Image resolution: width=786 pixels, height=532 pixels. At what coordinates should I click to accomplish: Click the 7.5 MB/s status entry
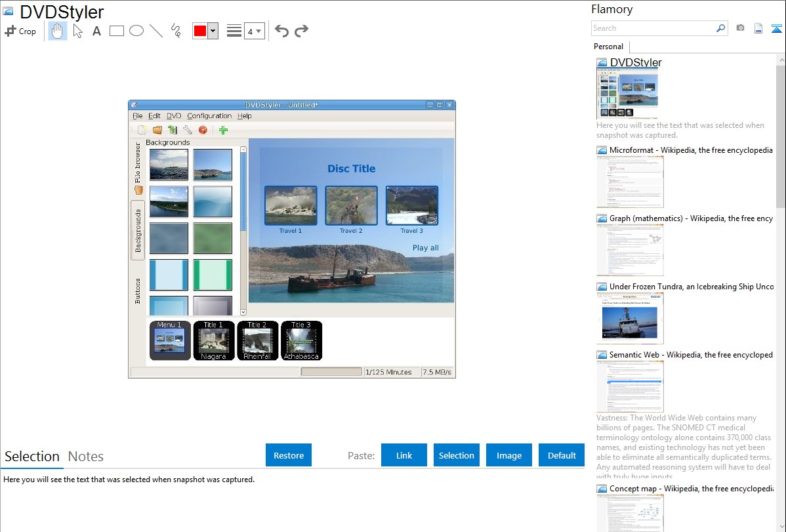click(x=436, y=371)
